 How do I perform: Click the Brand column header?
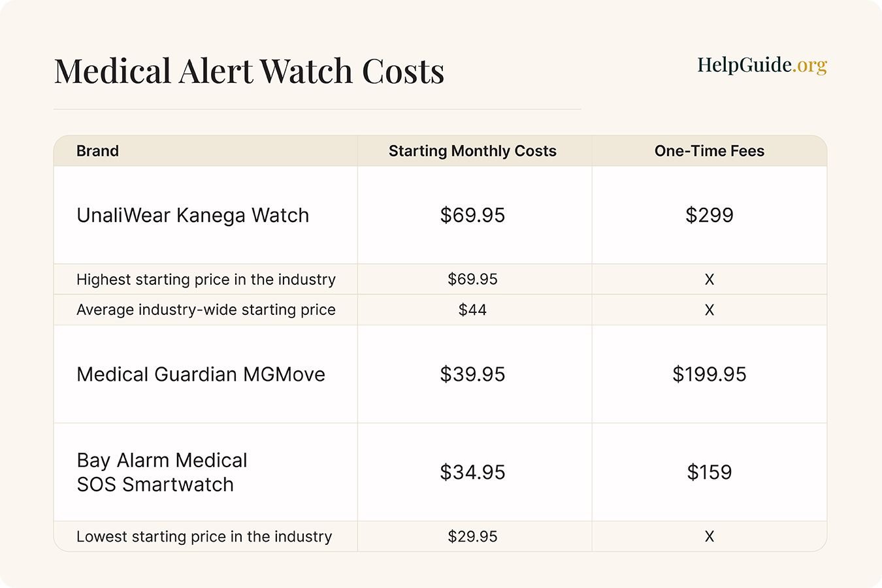pyautogui.click(x=97, y=151)
